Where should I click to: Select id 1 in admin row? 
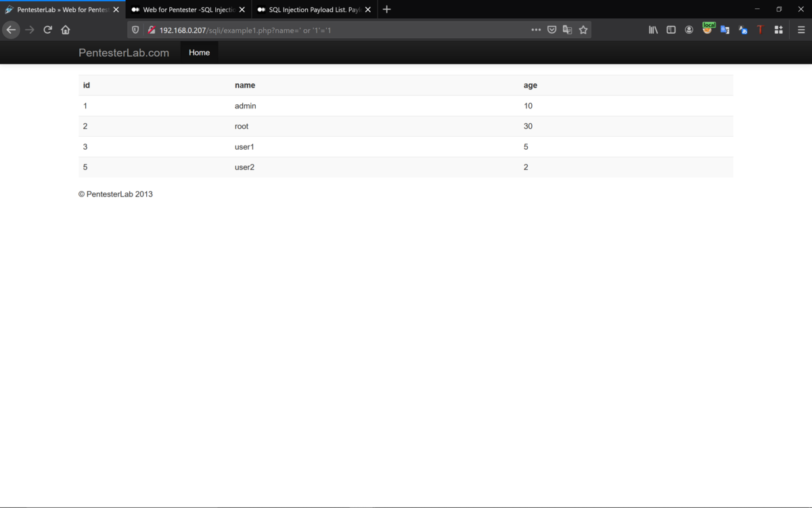(85, 106)
